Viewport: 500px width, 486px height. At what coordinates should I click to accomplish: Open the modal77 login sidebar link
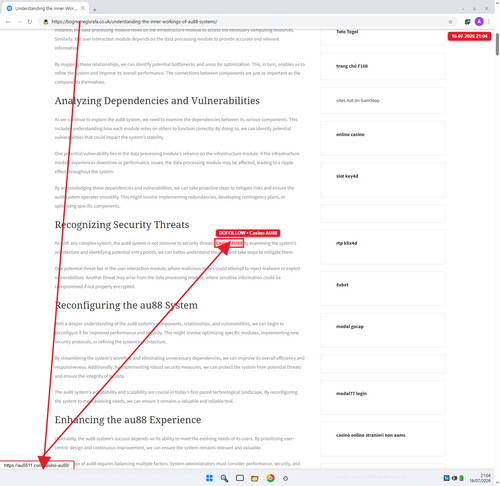coord(351,393)
